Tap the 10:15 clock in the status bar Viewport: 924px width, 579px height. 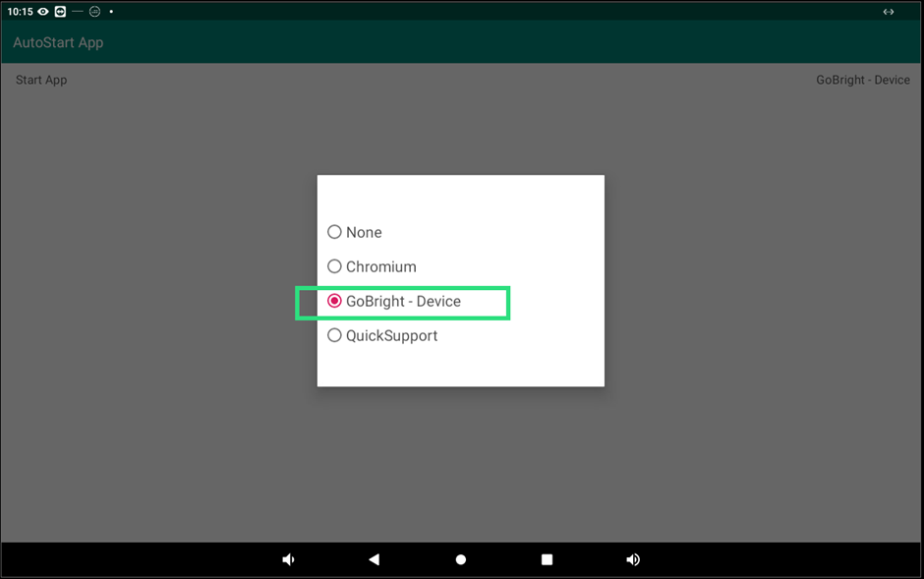[x=20, y=12]
